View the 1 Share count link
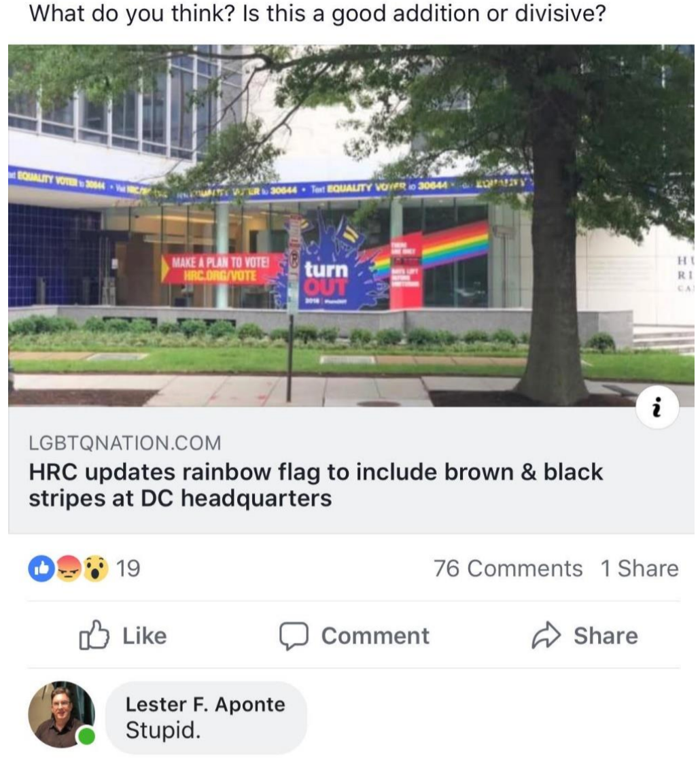 [x=640, y=568]
